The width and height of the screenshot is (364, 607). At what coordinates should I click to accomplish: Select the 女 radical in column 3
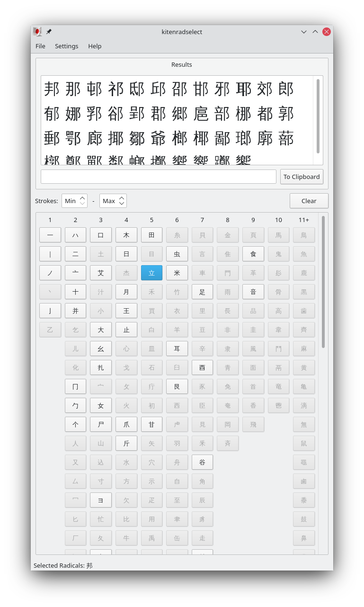coord(101,405)
